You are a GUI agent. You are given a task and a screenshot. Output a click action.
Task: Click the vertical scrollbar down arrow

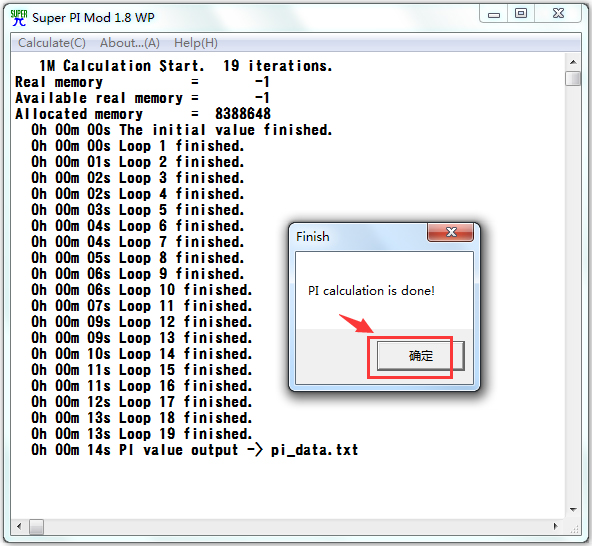pyautogui.click(x=573, y=510)
